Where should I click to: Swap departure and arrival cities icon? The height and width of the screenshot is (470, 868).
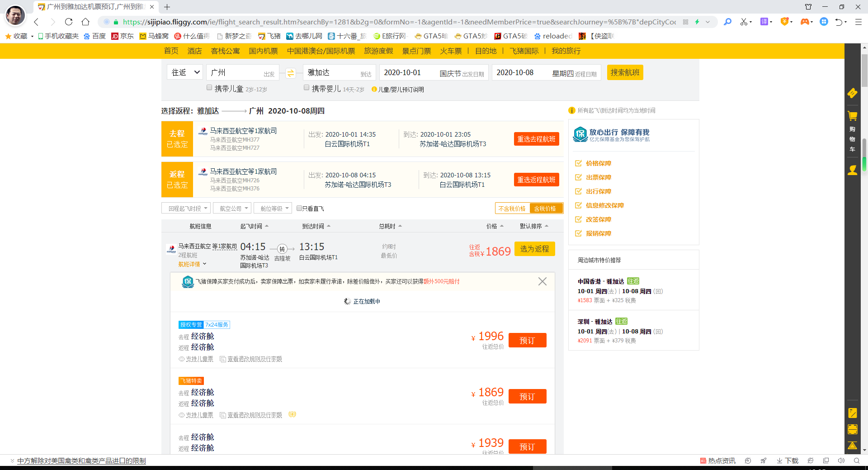[x=290, y=73]
